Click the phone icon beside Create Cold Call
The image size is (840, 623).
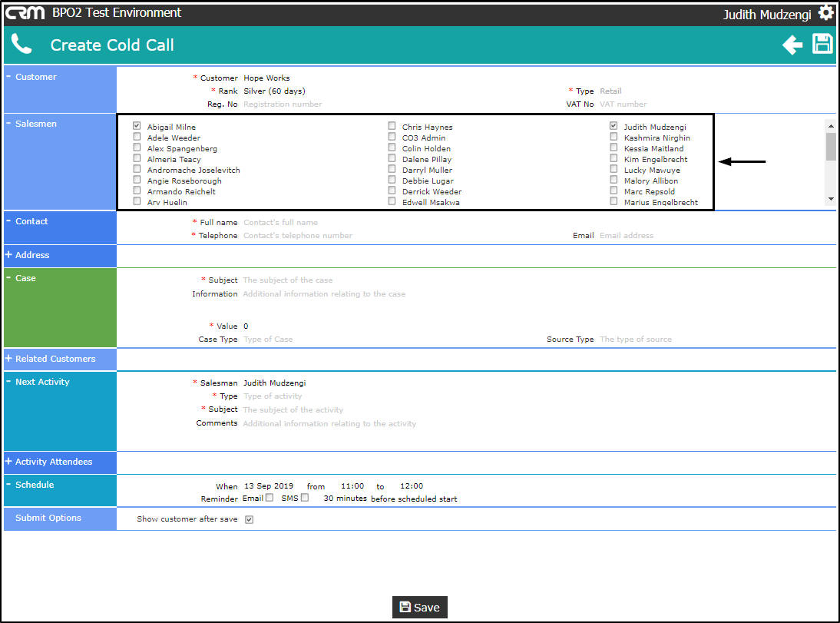point(21,45)
